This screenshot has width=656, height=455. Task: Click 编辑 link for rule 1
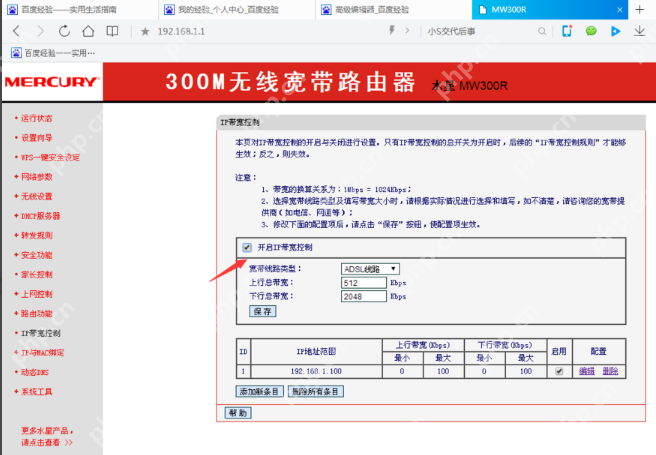click(587, 371)
